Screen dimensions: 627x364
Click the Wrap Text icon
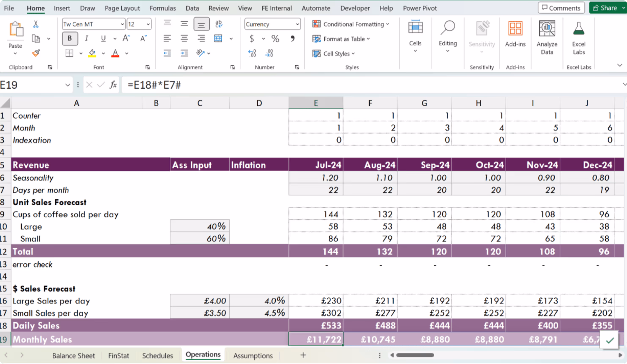coord(218,24)
